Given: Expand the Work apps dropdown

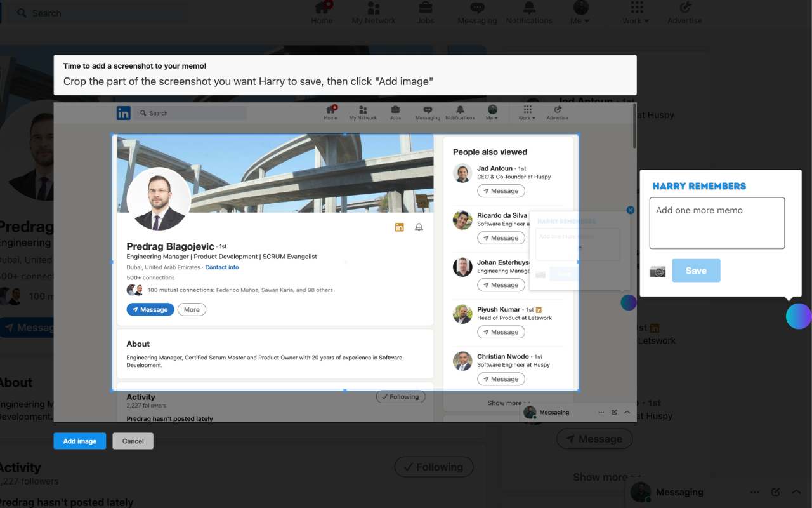Looking at the screenshot, I should coord(636,13).
